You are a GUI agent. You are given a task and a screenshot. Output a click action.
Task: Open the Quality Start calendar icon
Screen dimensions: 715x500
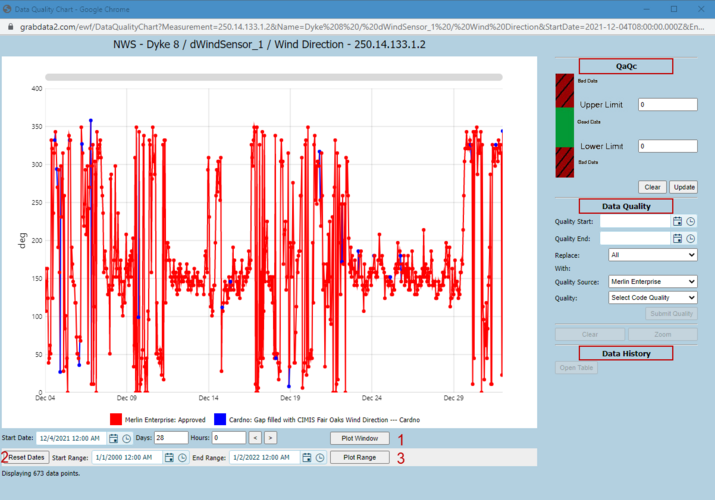click(678, 222)
